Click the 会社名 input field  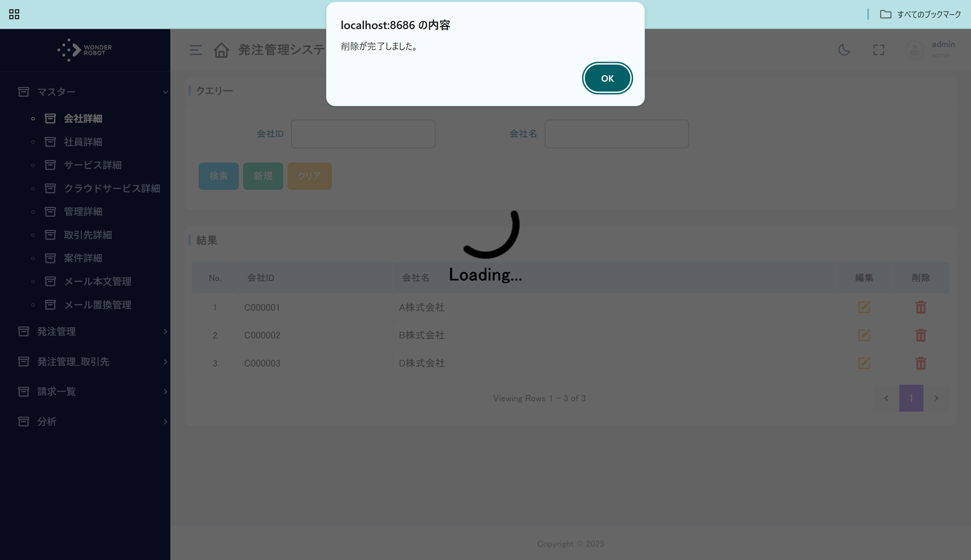616,133
